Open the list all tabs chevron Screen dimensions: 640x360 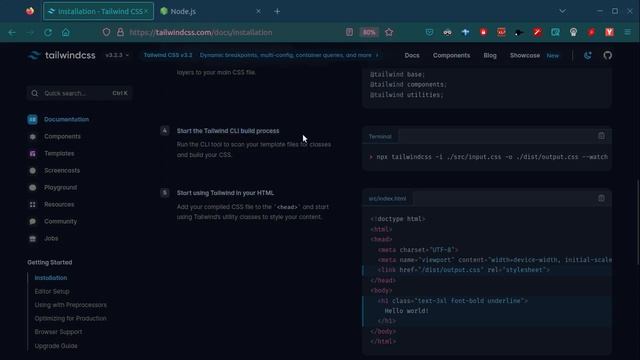[562, 11]
